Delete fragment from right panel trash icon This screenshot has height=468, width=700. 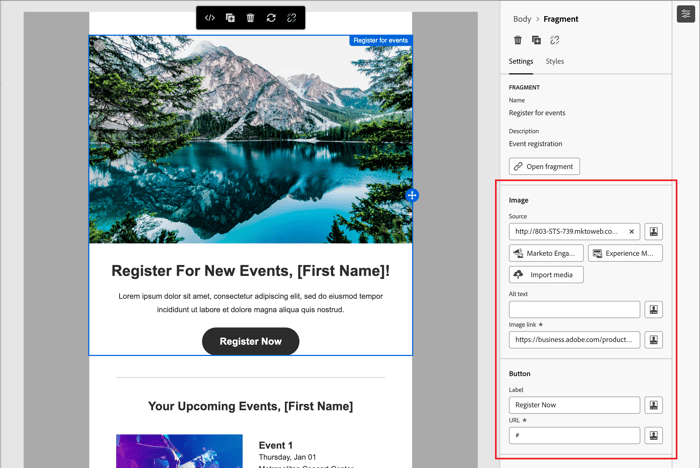tap(517, 40)
